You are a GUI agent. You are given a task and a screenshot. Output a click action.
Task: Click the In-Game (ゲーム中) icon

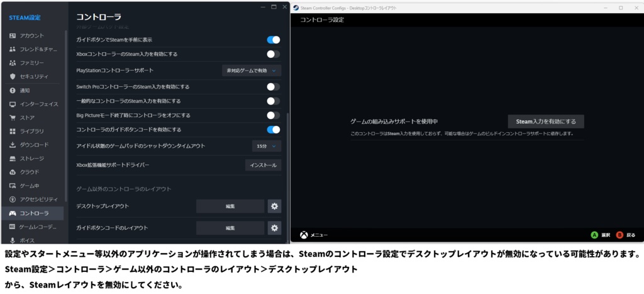point(13,186)
